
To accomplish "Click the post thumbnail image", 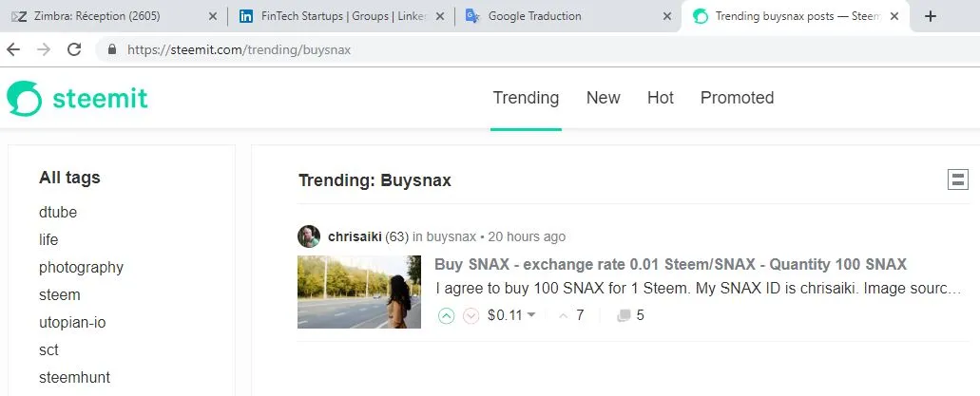I will (358, 292).
